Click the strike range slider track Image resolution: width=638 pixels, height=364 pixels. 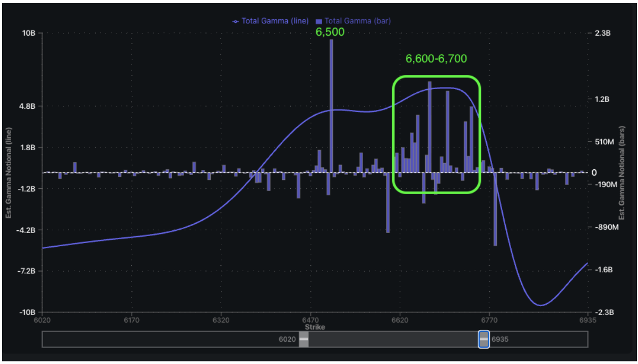(315, 339)
